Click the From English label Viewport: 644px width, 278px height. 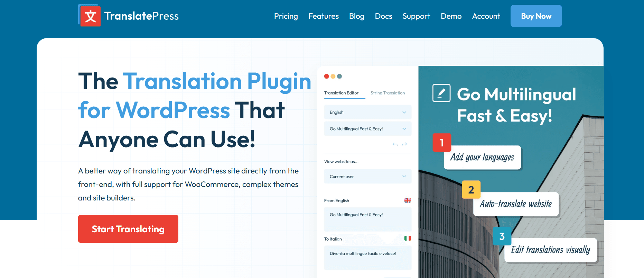[x=337, y=200]
